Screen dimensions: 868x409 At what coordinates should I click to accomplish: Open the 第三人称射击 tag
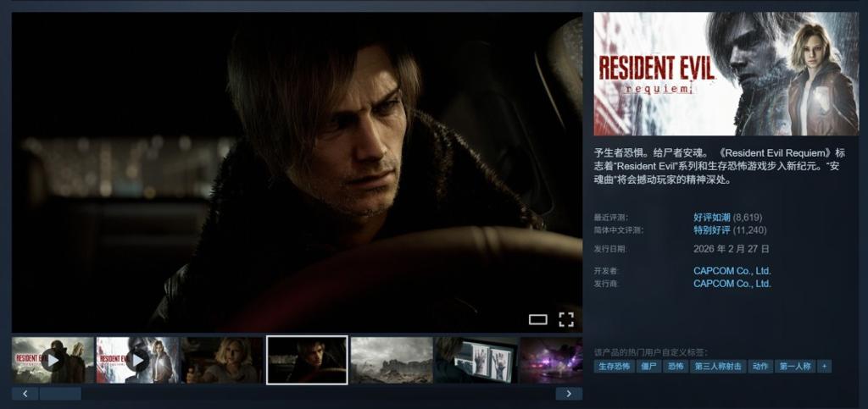pyautogui.click(x=718, y=367)
